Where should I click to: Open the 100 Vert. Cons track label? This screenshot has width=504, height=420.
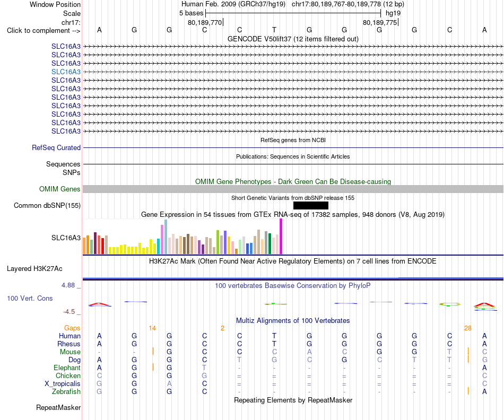(x=30, y=298)
